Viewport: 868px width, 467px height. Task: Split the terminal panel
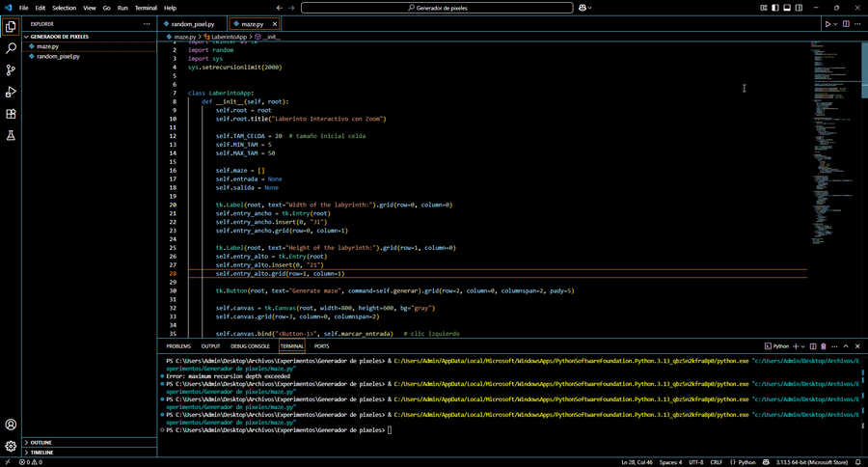pos(813,346)
